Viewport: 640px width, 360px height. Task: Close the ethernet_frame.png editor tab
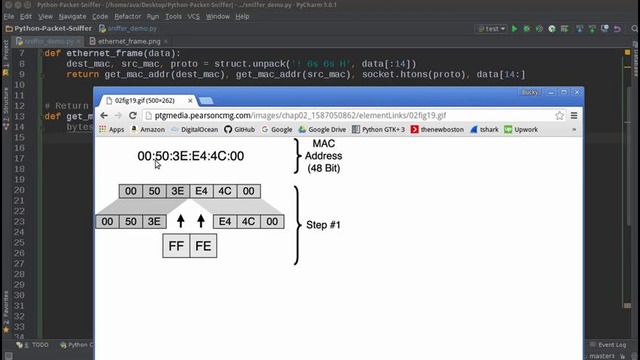point(166,42)
